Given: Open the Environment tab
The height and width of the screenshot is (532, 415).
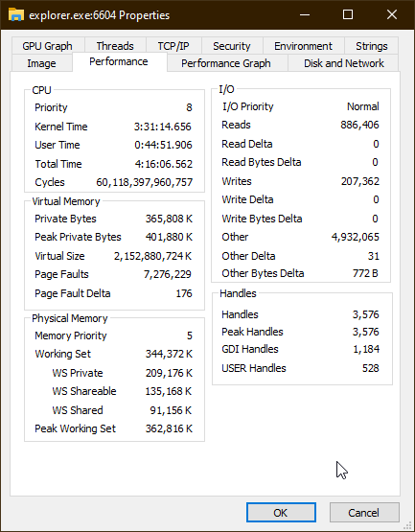Looking at the screenshot, I should pyautogui.click(x=304, y=46).
